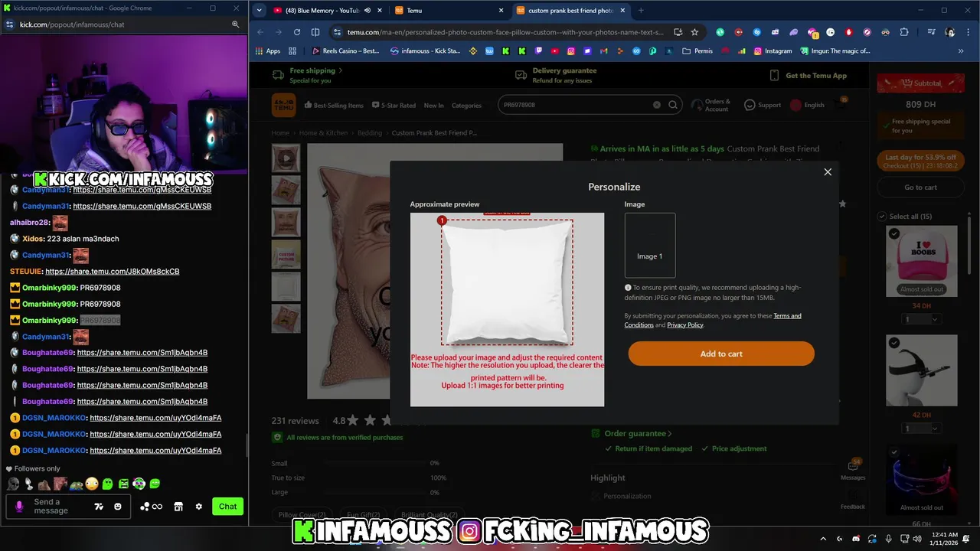980x551 pixels.
Task: Open the Terms and Conditions link
Action: (x=713, y=320)
